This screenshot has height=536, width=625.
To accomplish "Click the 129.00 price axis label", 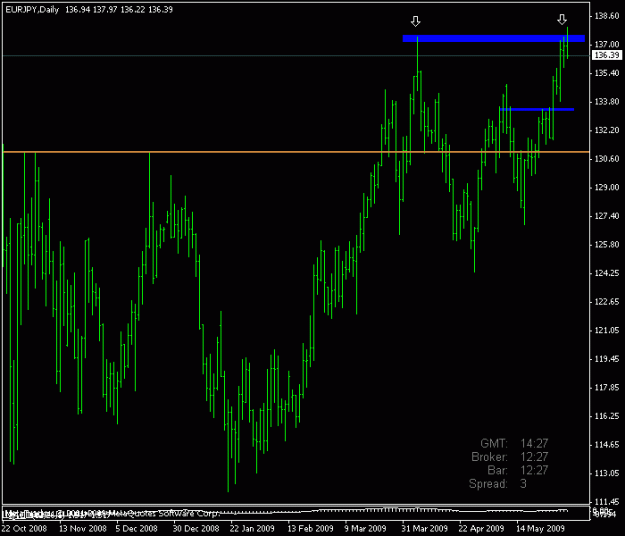I will [607, 187].
